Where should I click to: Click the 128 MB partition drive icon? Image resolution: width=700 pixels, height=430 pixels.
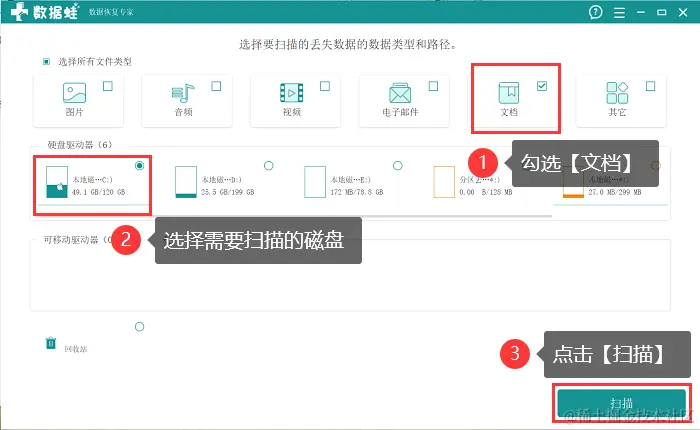pyautogui.click(x=444, y=182)
